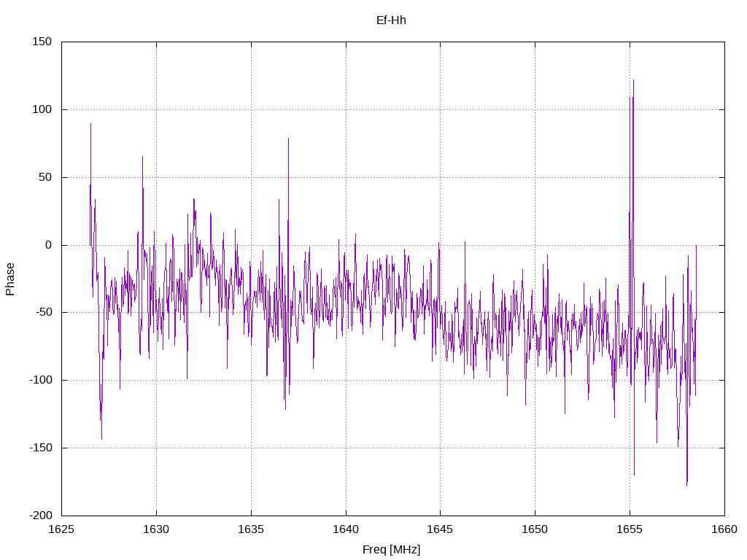747x560 pixels.
Task: Click y-axis tick label -150
Action: click(x=41, y=448)
